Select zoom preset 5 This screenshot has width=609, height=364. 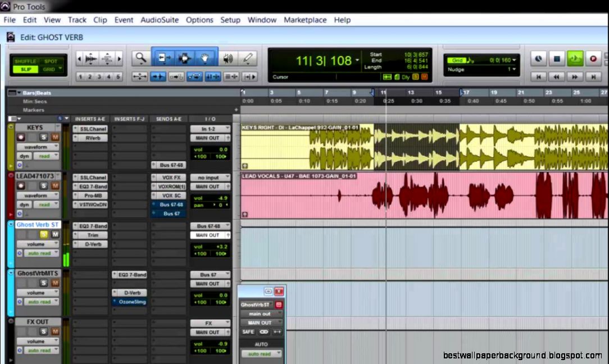(118, 77)
